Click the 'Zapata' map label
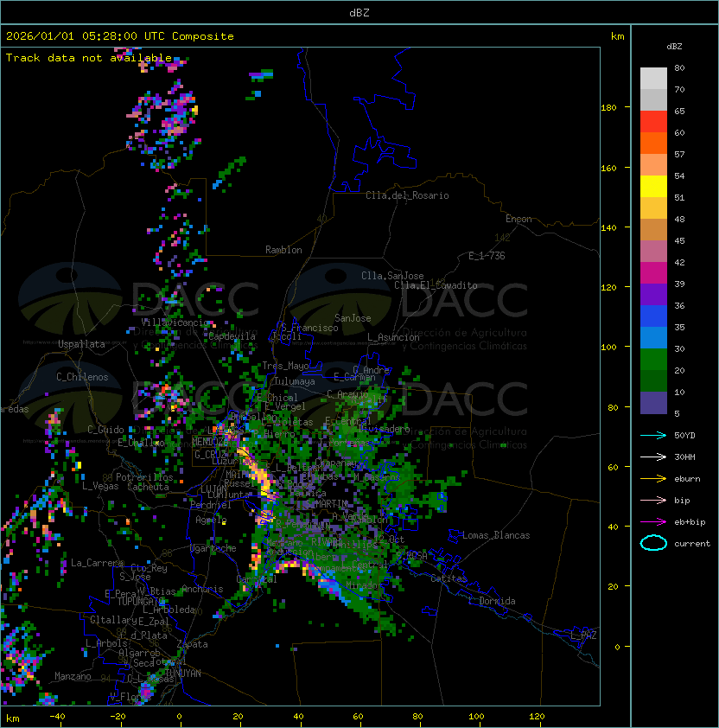Viewport: 719px width, 728px height. click(x=192, y=644)
